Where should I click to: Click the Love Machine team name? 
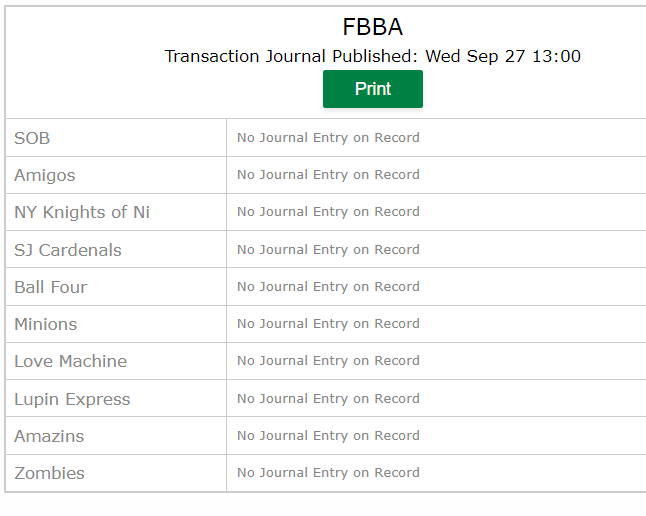[x=70, y=361]
